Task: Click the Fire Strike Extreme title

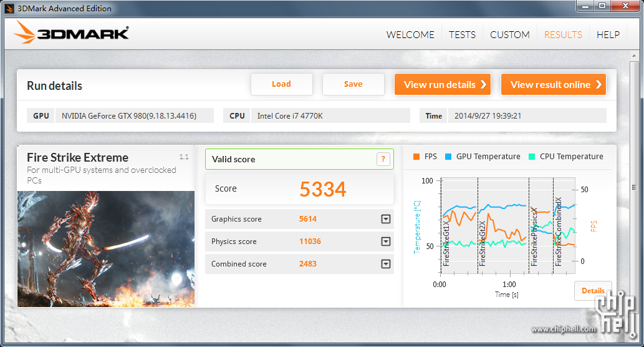Action: pos(78,157)
